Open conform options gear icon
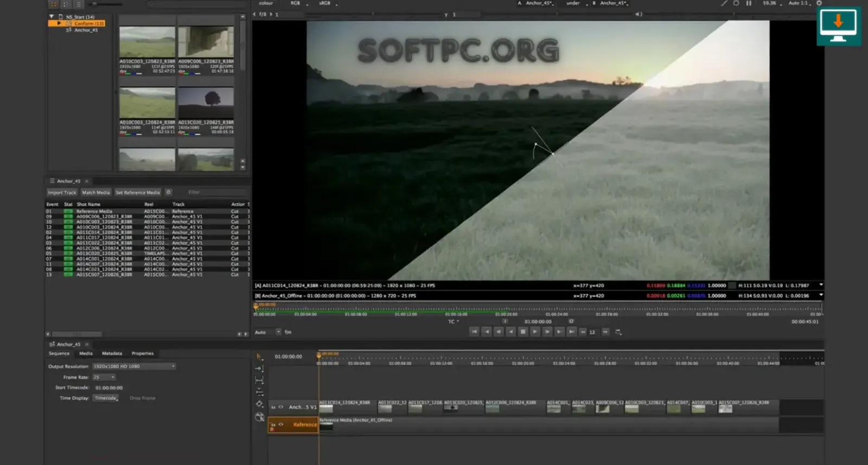The height and width of the screenshot is (465, 868). point(169,192)
